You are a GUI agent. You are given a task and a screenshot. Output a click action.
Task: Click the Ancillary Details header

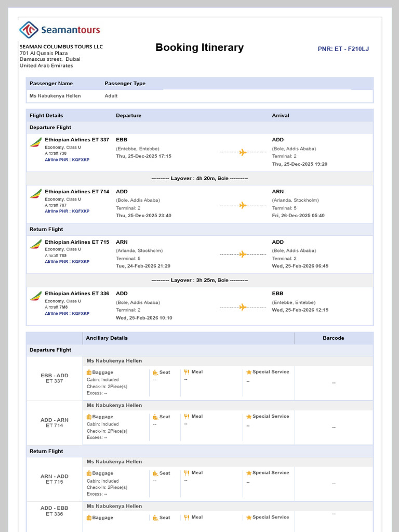pos(107,338)
